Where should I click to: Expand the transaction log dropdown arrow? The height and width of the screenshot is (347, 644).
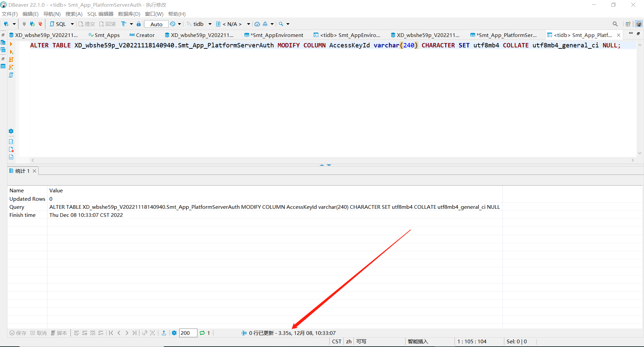[179, 24]
